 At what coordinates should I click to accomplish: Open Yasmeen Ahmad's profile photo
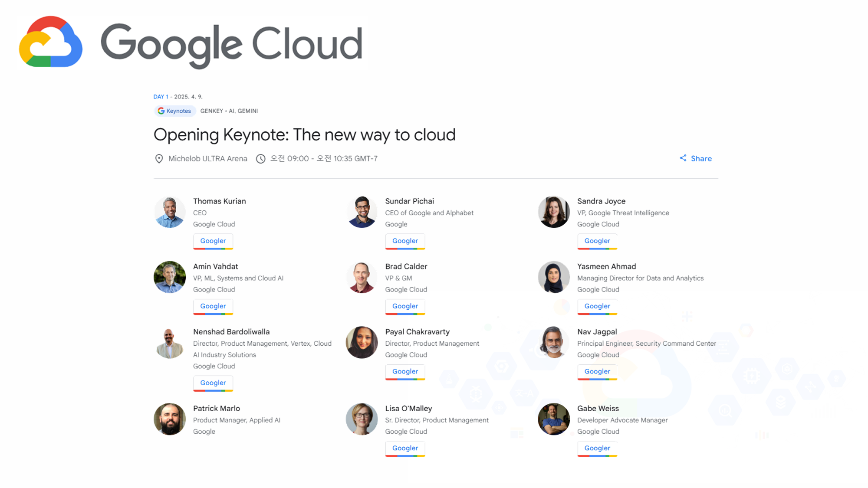(554, 277)
